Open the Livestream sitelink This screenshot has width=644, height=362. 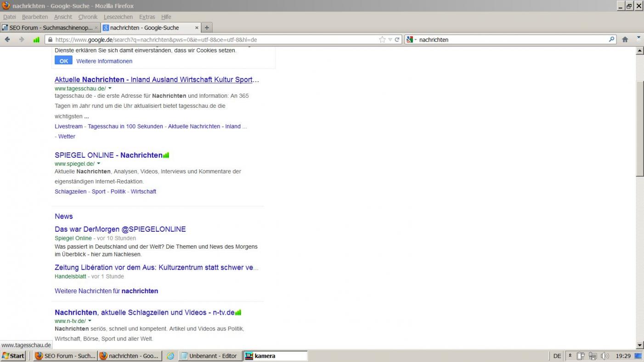click(68, 126)
